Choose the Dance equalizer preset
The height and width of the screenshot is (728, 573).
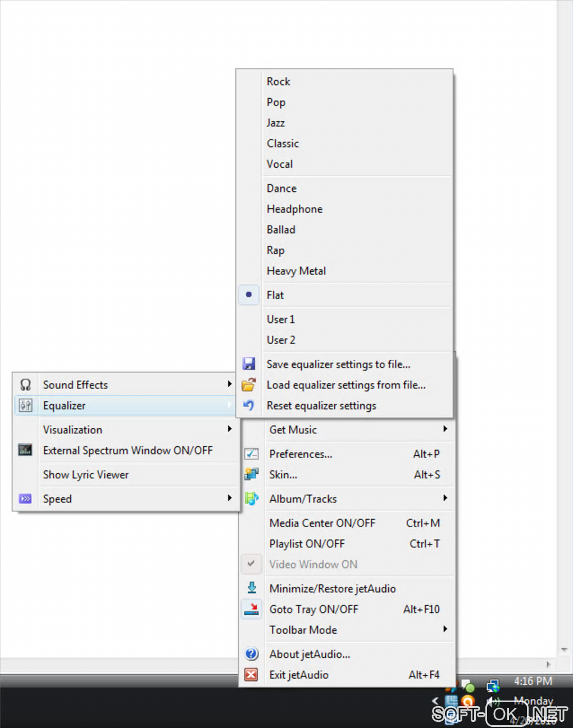click(x=344, y=188)
